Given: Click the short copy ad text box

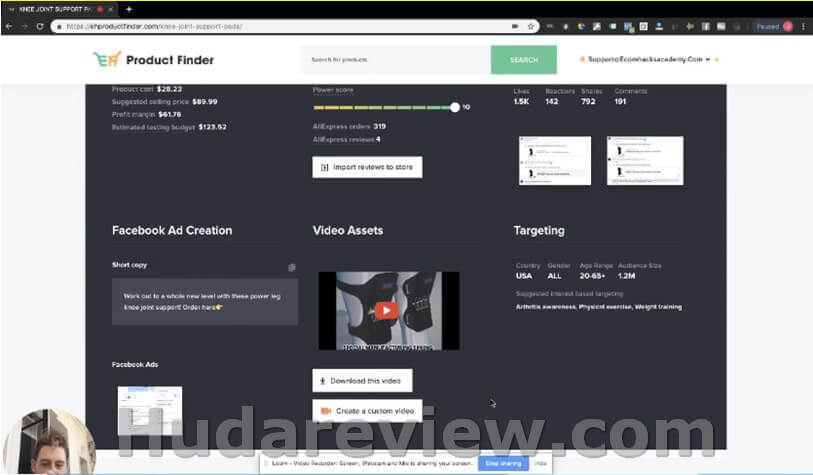Looking at the screenshot, I should pyautogui.click(x=205, y=302).
